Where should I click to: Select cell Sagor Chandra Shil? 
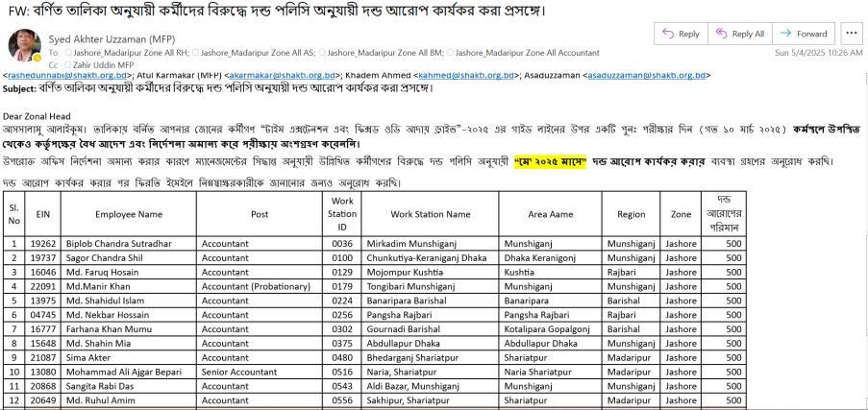coord(129,258)
